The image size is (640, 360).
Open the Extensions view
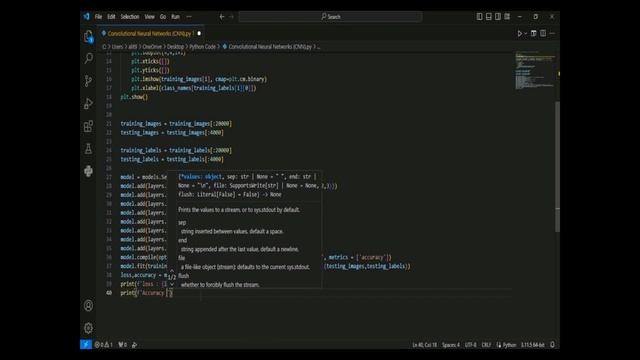pos(88,126)
